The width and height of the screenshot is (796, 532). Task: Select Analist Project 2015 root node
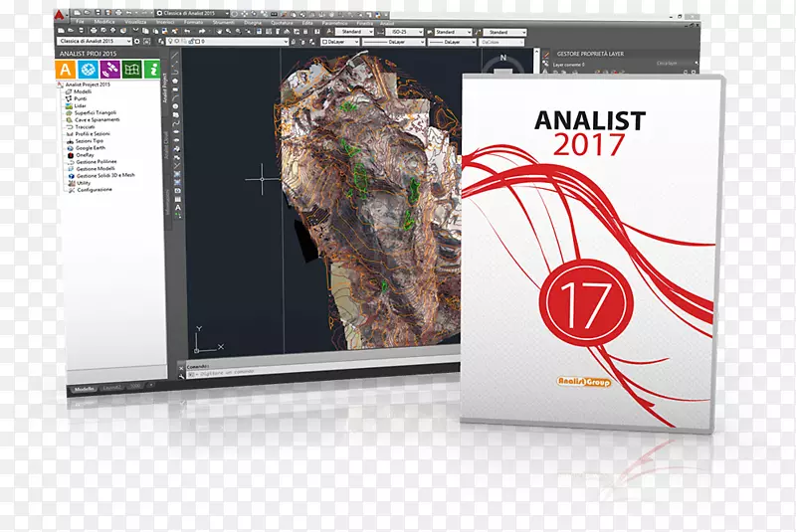(x=88, y=85)
